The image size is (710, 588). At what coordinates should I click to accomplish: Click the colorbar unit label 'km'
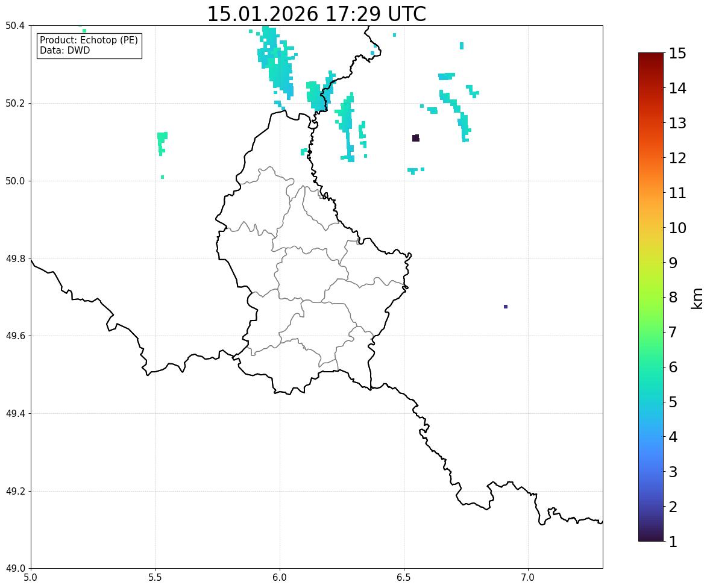697,298
